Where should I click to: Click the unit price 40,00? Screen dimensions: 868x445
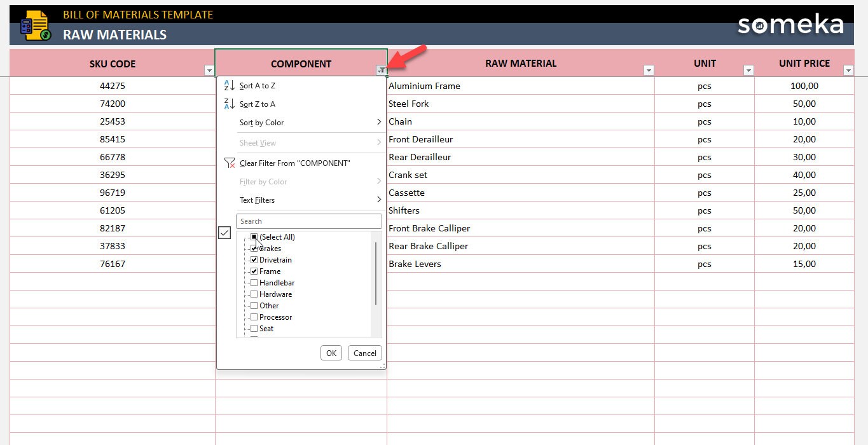point(804,175)
